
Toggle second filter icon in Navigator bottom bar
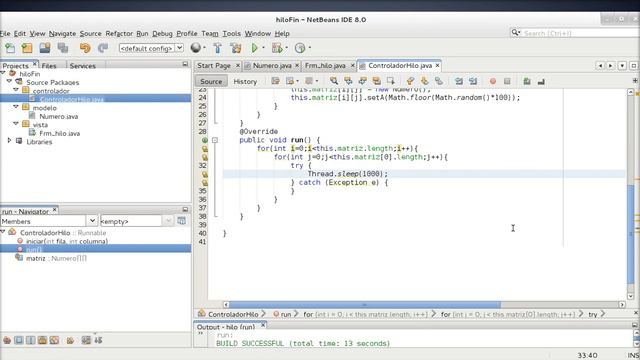tap(19, 340)
